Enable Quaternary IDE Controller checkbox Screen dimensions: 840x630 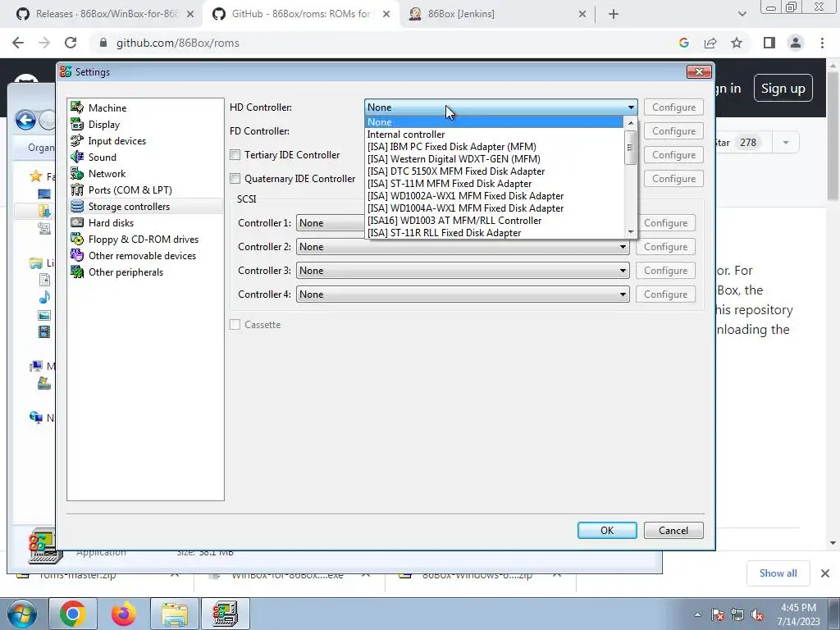235,178
